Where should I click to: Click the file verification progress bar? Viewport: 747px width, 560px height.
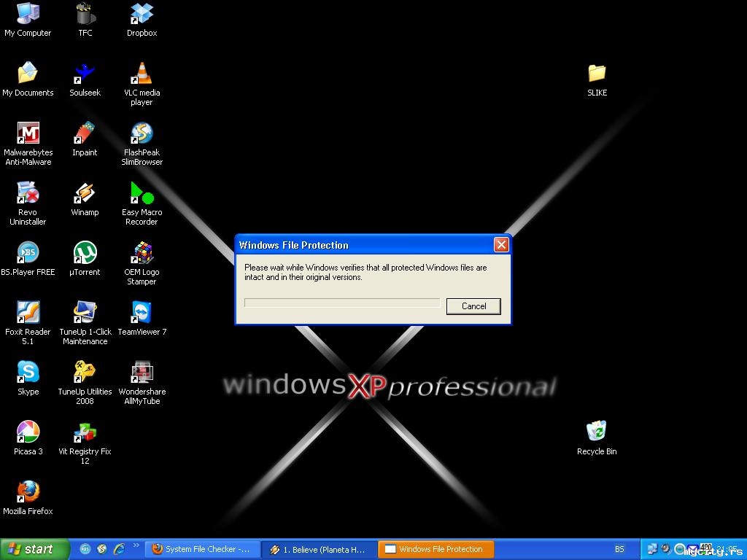[x=342, y=303]
